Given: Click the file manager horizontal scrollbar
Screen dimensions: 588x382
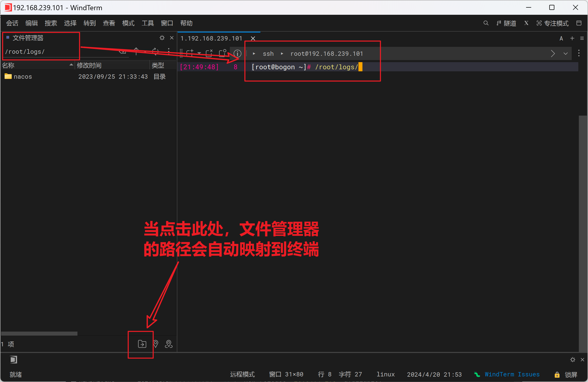Looking at the screenshot, I should click(39, 333).
